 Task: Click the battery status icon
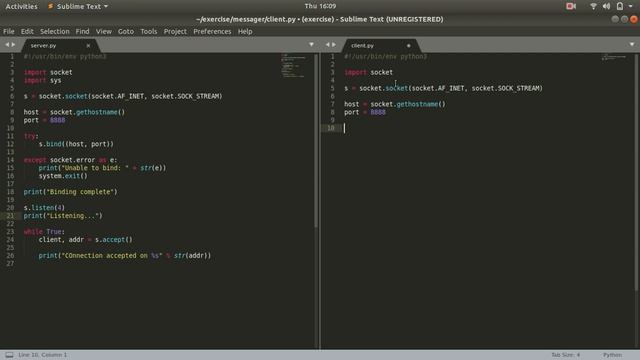(x=620, y=6)
